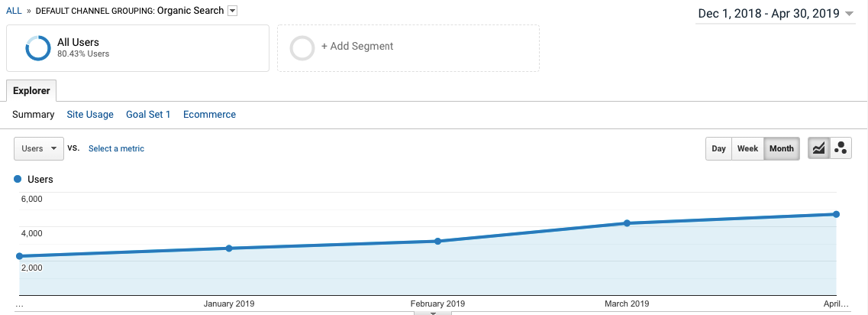Collapse chart using bottom triangle handle
This screenshot has width=868, height=315.
[434, 313]
